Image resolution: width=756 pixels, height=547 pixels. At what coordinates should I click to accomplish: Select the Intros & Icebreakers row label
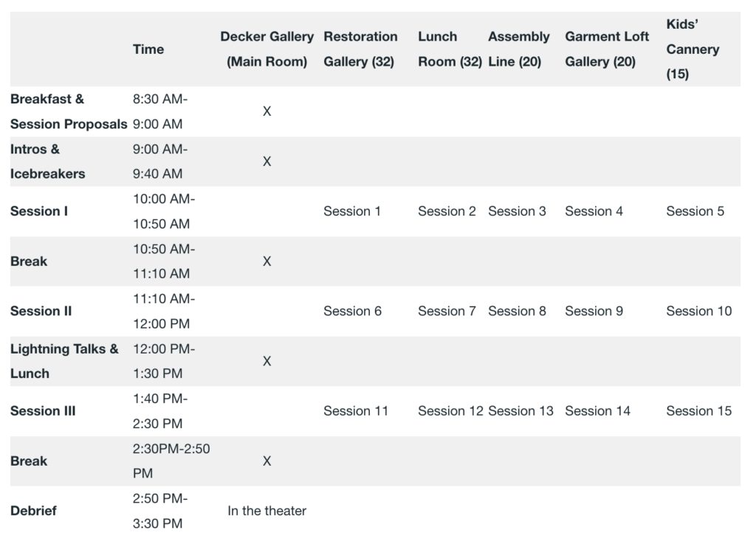click(x=48, y=162)
